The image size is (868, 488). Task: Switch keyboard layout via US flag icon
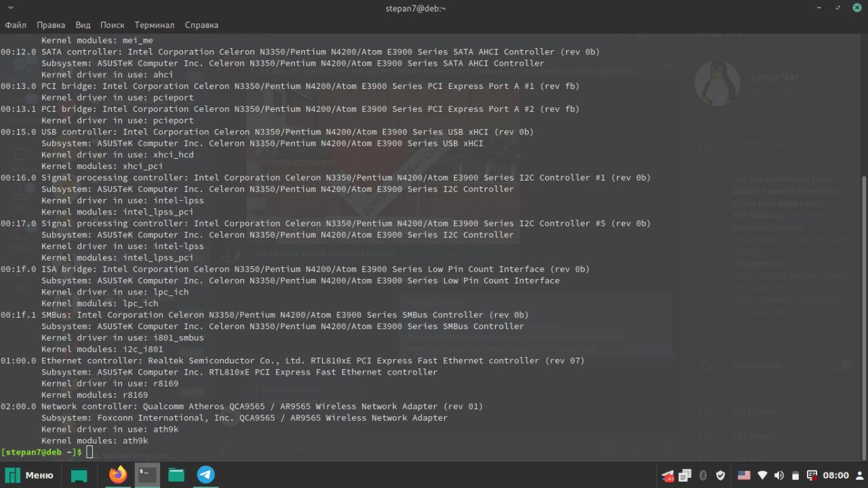coord(743,475)
